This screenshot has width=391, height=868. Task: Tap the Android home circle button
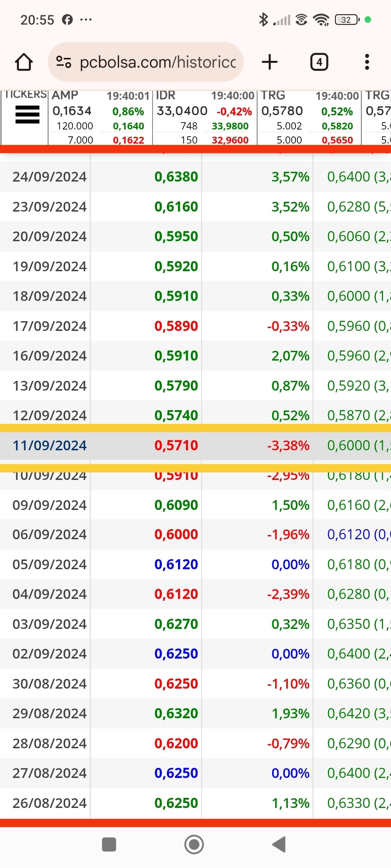194,845
